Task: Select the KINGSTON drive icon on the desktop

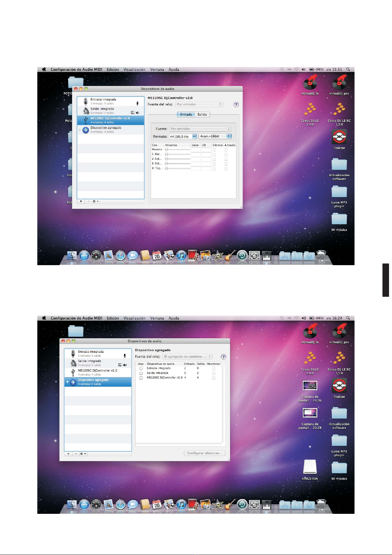Action: (310, 467)
